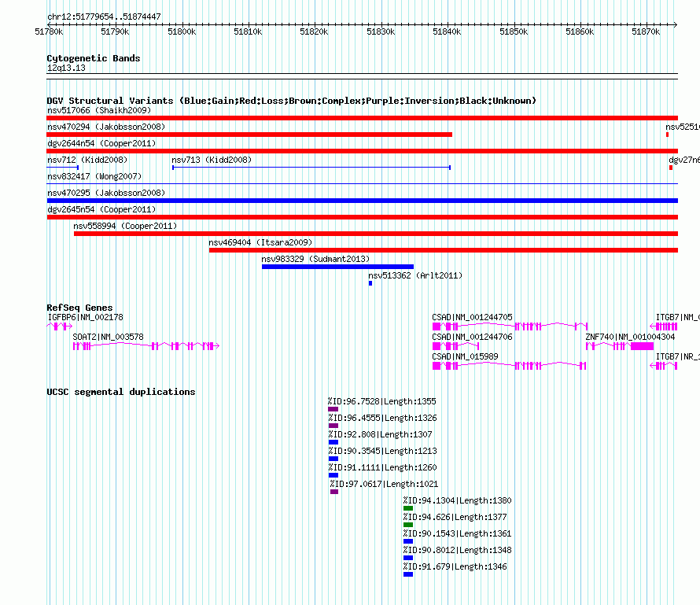This screenshot has width=700, height=605.
Task: Click the nsv470295 (Jakobsson2008) blue gain bar
Action: tap(362, 201)
